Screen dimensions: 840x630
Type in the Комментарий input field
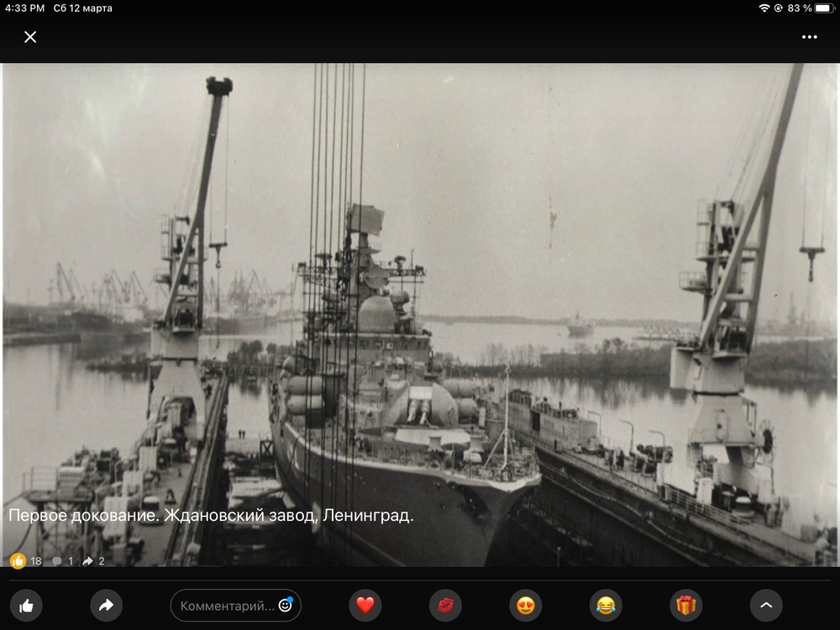[x=225, y=606]
